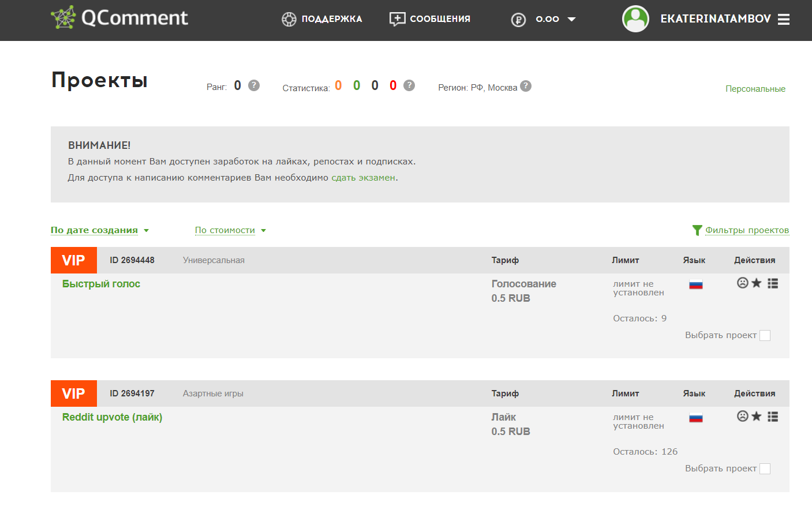Click the help icon beside Статистика counters
The width and height of the screenshot is (812, 506).
tap(409, 85)
